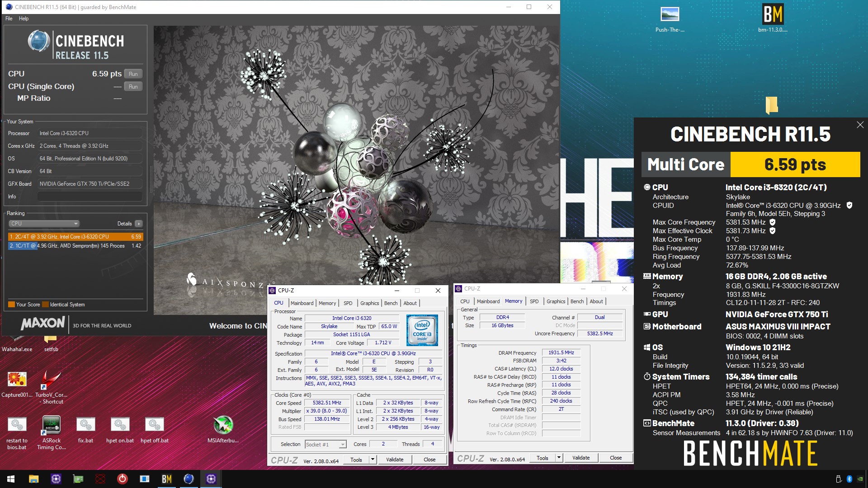Image resolution: width=868 pixels, height=488 pixels.
Task: Close the BenchMate result panel
Action: point(860,125)
